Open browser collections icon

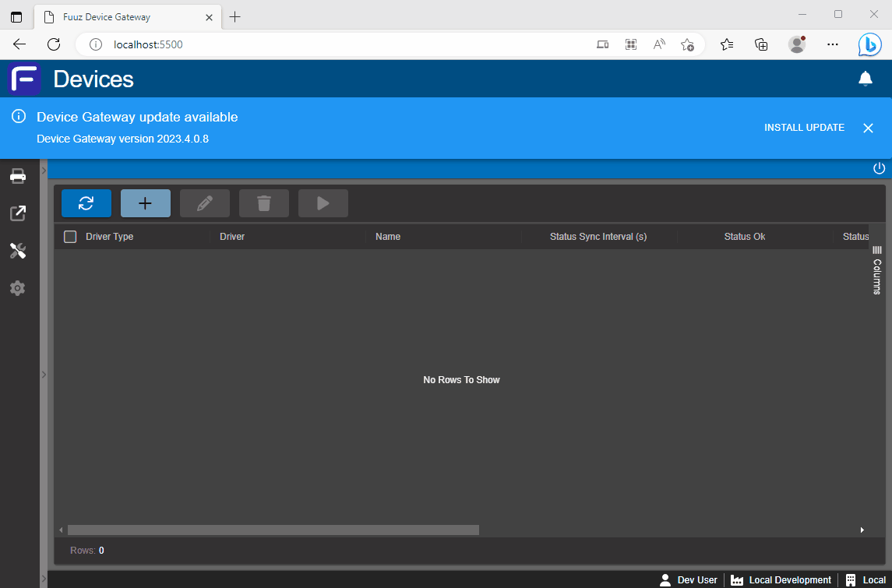point(761,44)
